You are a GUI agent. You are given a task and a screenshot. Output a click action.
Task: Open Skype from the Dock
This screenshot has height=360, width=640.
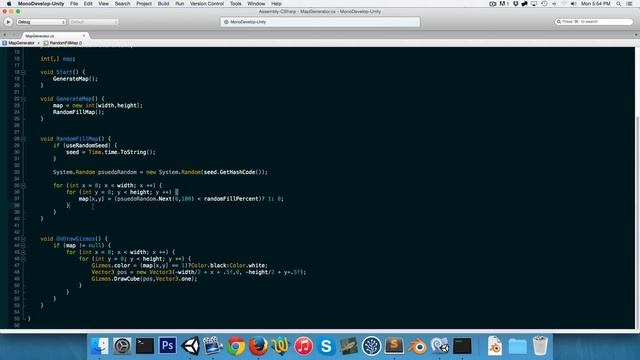326,346
